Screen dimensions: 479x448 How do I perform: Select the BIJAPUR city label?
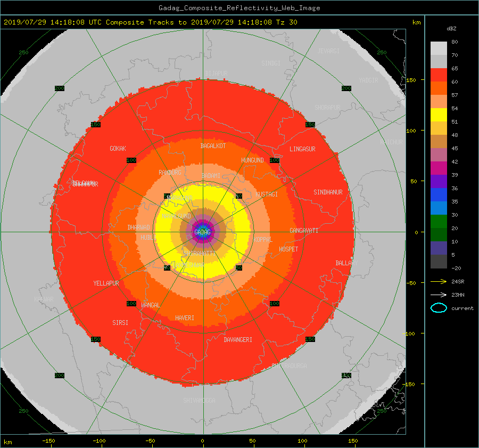216,74
